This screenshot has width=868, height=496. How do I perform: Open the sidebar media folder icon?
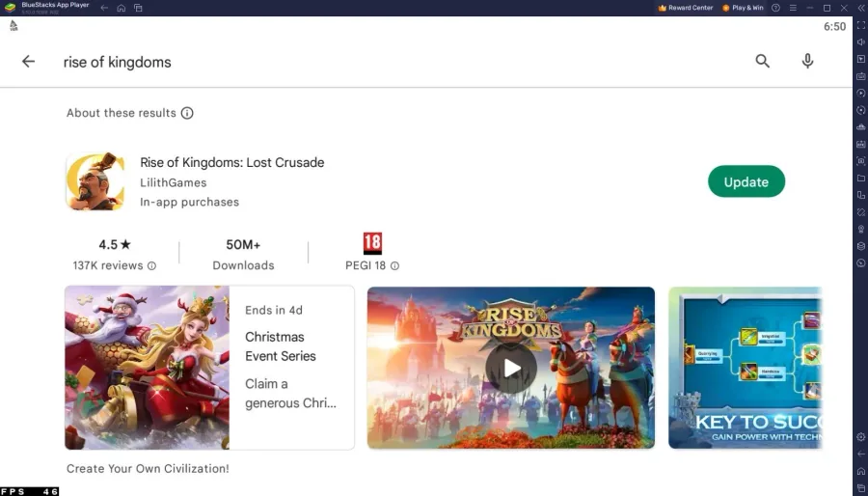861,179
